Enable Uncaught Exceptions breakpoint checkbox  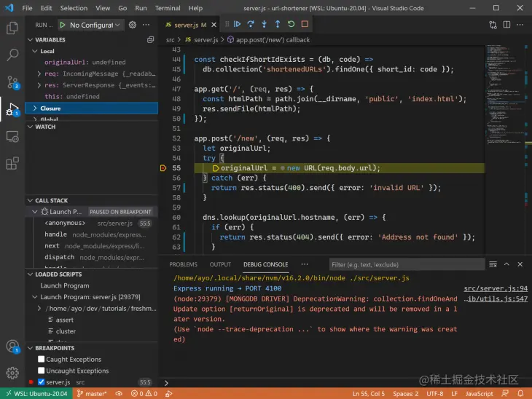pos(41,371)
